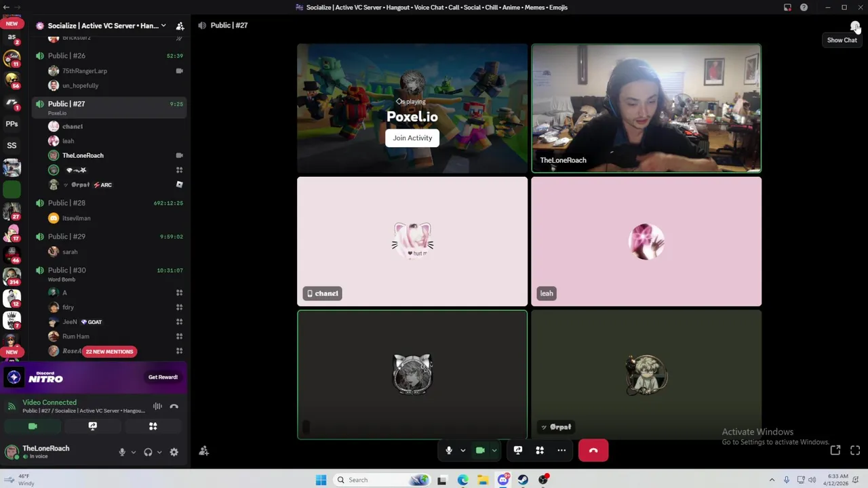Screen dimensions: 868x488
Task: Deafen with headphones icon in the user panel
Action: (x=148, y=452)
